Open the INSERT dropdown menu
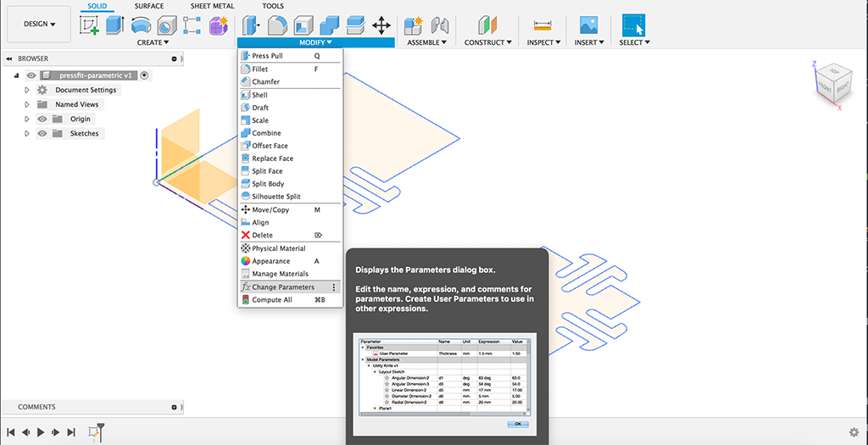Image resolution: width=868 pixels, height=445 pixels. pyautogui.click(x=588, y=42)
